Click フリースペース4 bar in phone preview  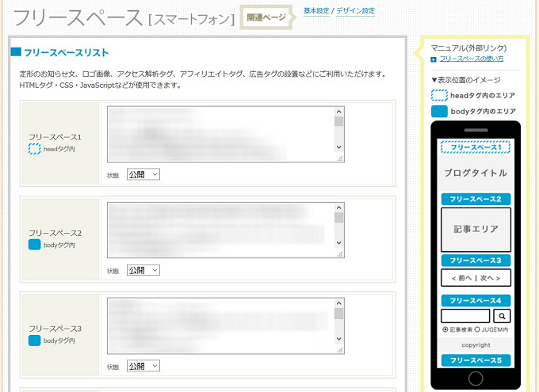[476, 301]
